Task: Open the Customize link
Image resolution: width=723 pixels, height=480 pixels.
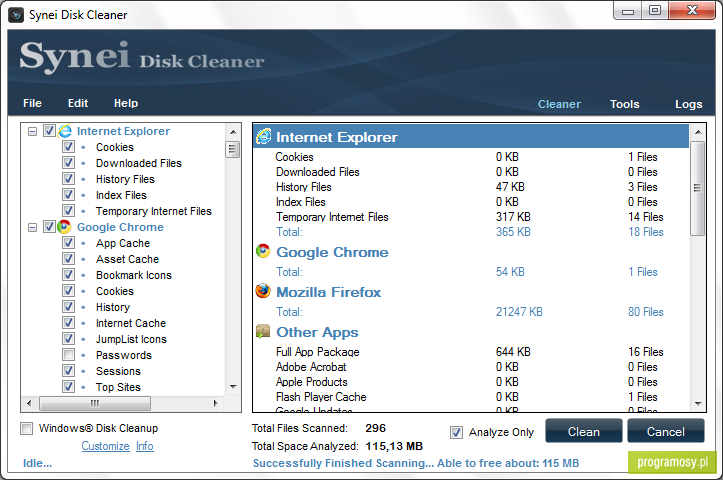Action: 106,446
